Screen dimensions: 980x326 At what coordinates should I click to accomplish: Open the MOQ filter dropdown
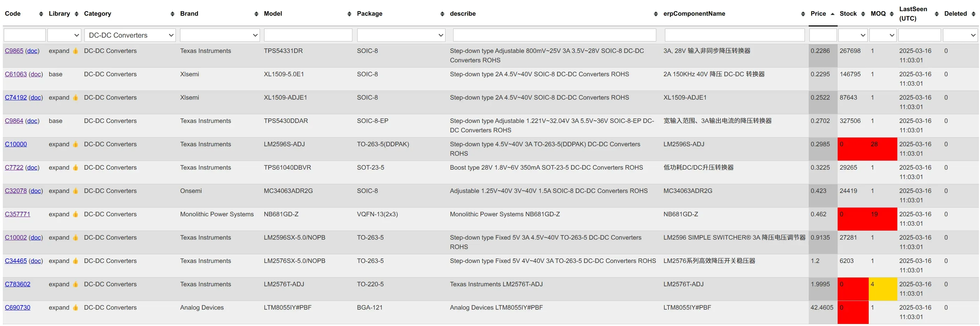(883, 35)
